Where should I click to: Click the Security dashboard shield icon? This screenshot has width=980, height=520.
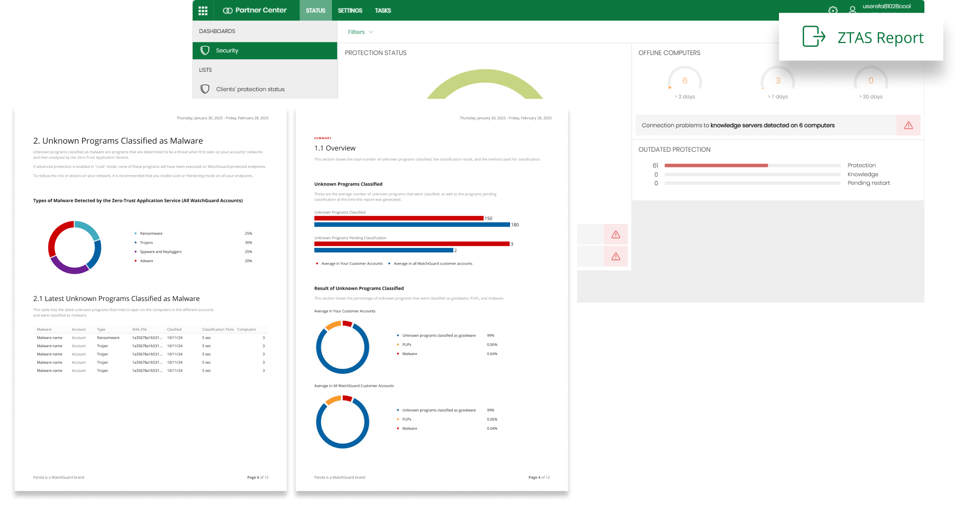[x=205, y=51]
